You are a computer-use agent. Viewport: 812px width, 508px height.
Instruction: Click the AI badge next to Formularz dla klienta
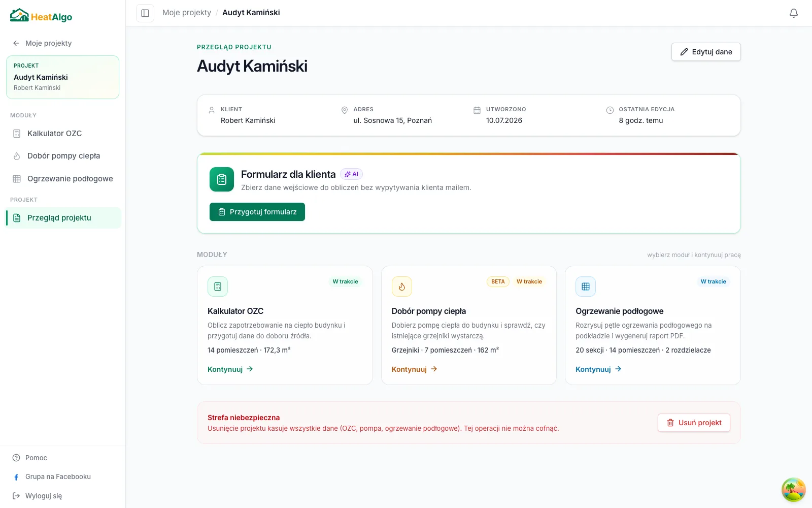tap(351, 174)
